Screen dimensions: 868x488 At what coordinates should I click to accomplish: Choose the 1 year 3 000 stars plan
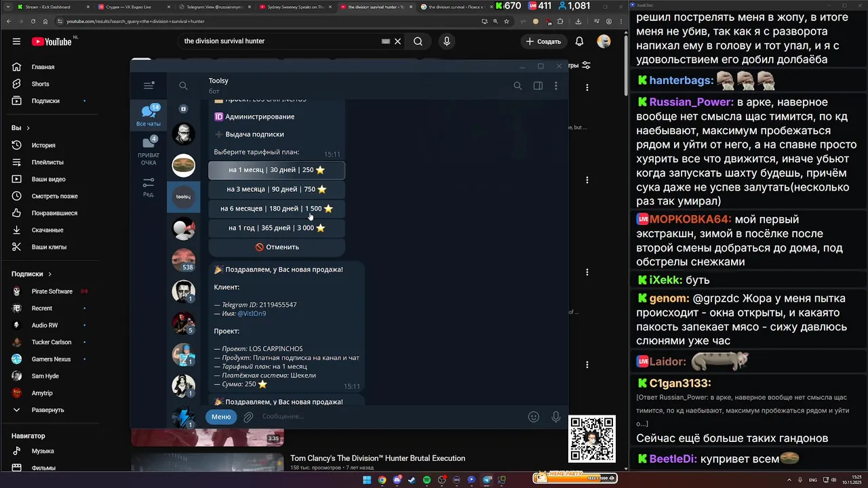(277, 228)
